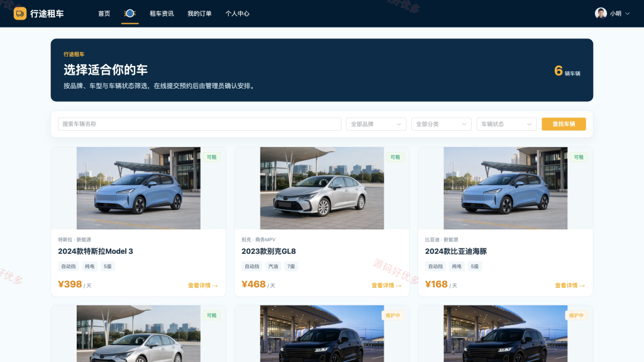This screenshot has height=362, width=644.
Task: Click the 2024款特斯拉Model 3 title
Action: coord(96,251)
